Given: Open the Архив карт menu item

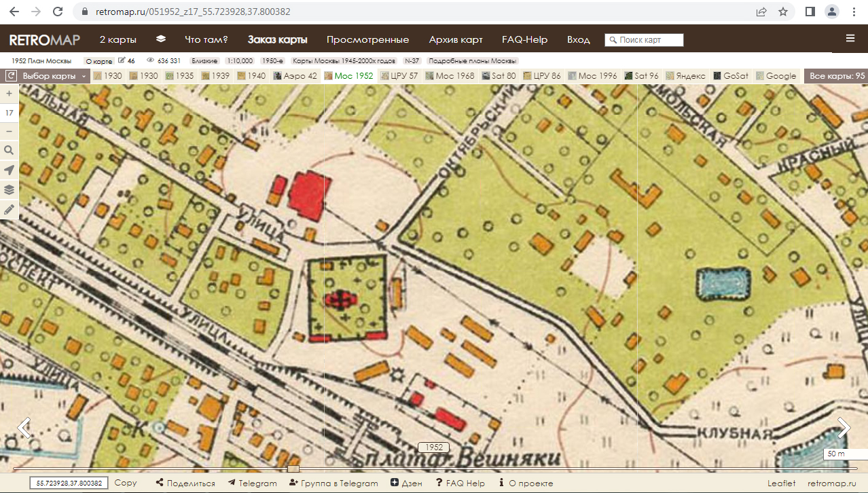Looking at the screenshot, I should tap(456, 39).
